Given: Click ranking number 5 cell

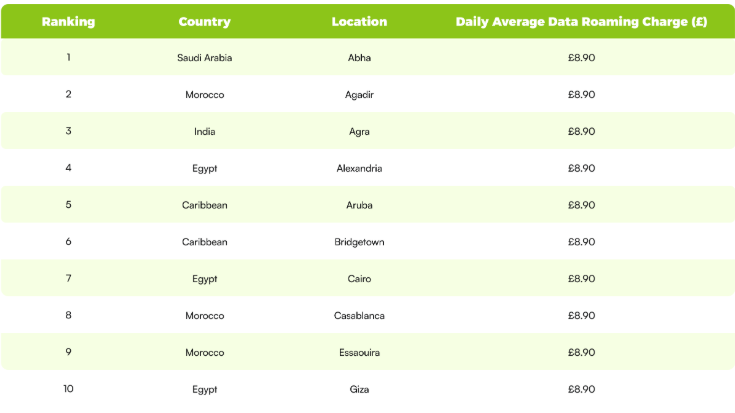Looking at the screenshot, I should 68,205.
